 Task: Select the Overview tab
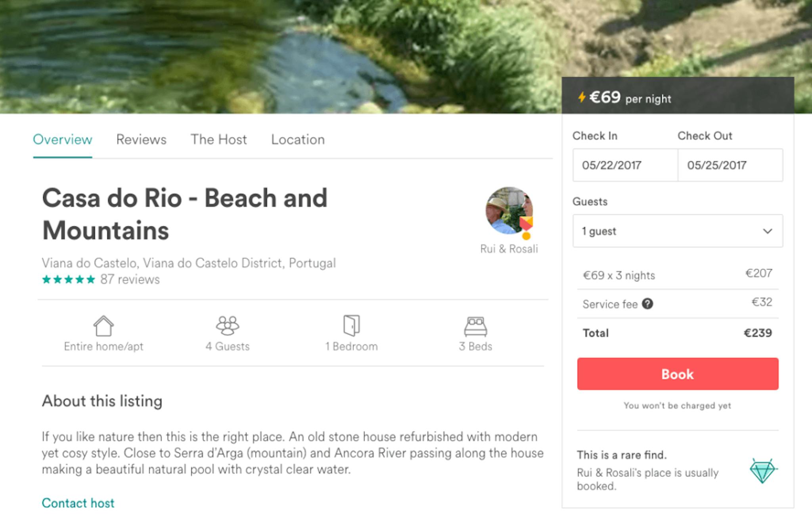[x=62, y=140]
